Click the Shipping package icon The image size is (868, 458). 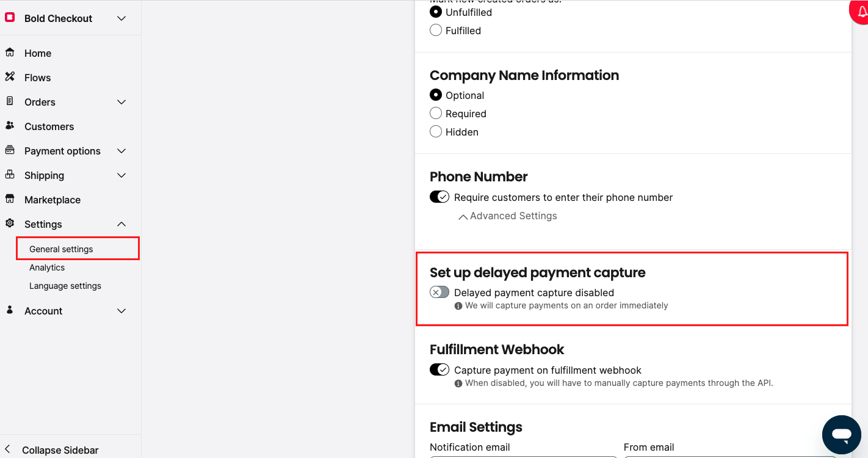pos(10,175)
